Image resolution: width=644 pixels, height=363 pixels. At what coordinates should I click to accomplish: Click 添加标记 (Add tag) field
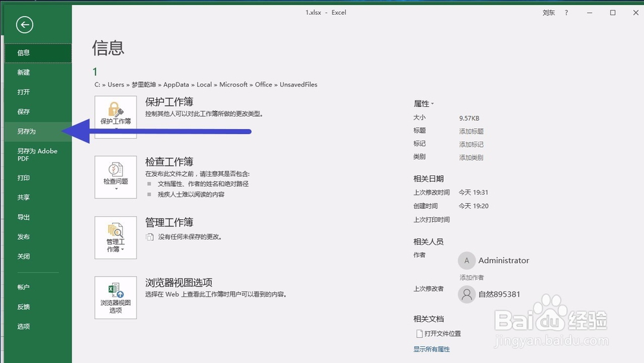tap(471, 144)
